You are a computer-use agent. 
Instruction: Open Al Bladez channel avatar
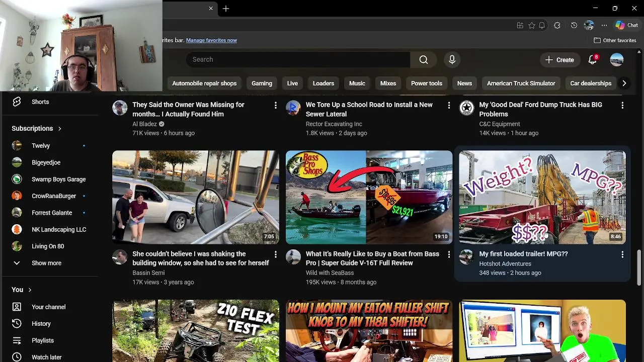coord(120,108)
